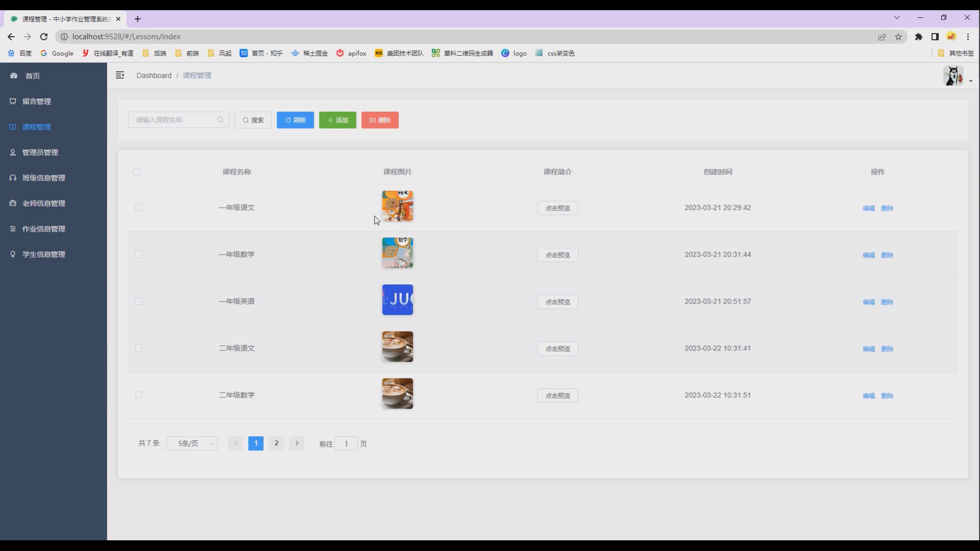Open the 5条/页 page size dropdown
The image size is (980, 551).
pos(192,444)
